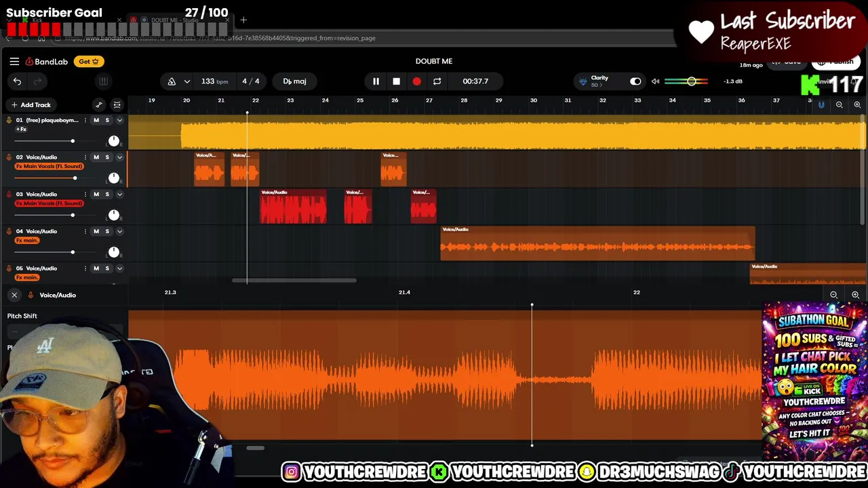
Task: Open the virtual piano keyboard icon
Action: pos(103,81)
